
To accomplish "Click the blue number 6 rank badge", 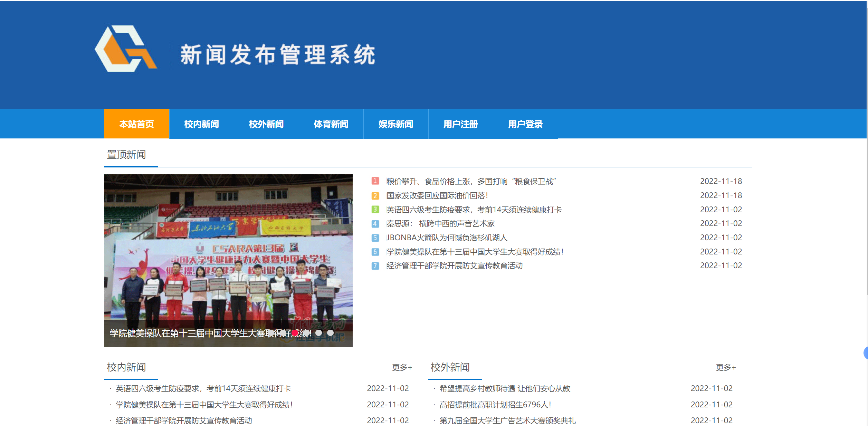I will click(375, 252).
